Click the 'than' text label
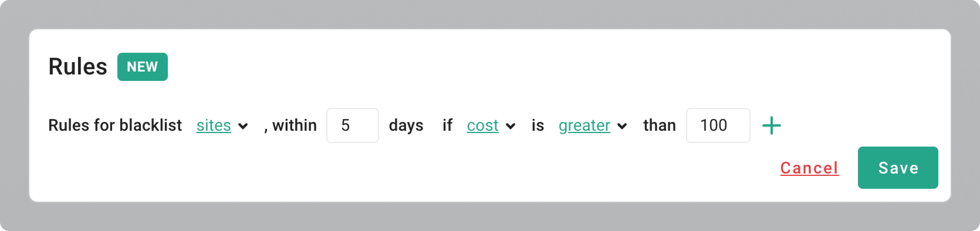Screen dimensions: 980x231 point(659,125)
